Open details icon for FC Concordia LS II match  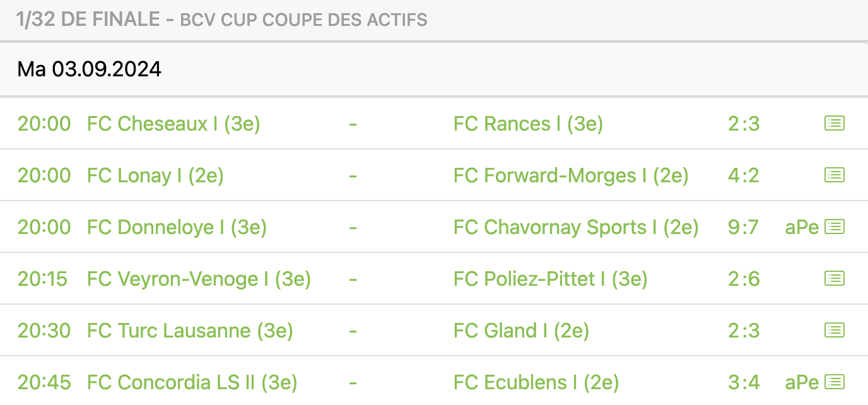point(835,382)
